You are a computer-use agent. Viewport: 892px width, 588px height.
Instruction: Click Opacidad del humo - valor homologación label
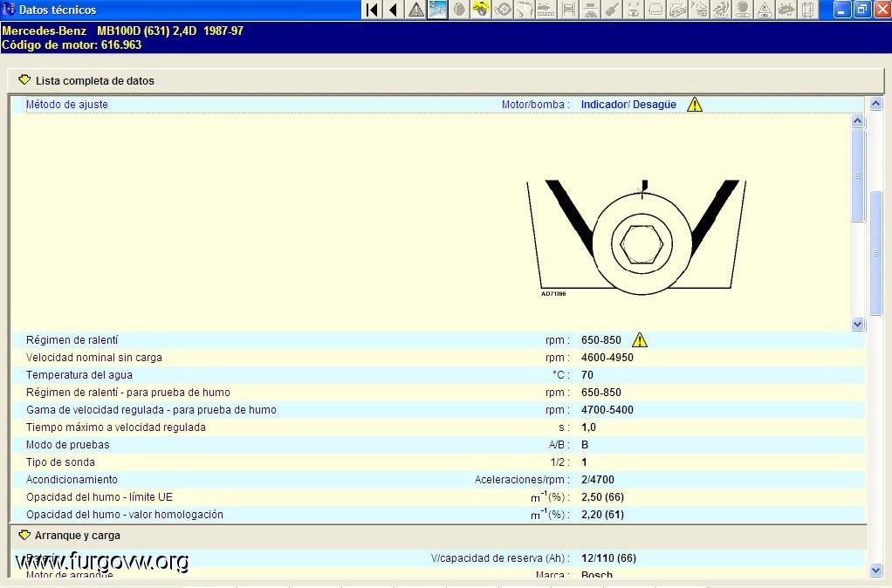click(x=125, y=514)
